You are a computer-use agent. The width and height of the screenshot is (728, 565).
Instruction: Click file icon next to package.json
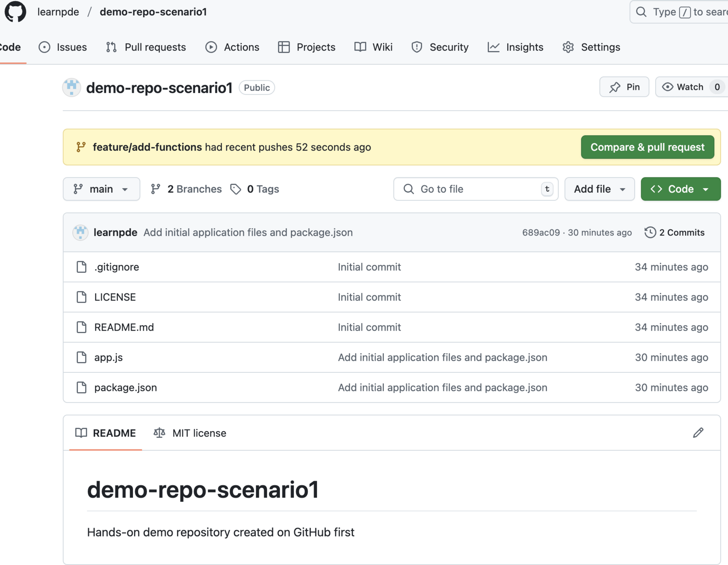click(x=82, y=387)
